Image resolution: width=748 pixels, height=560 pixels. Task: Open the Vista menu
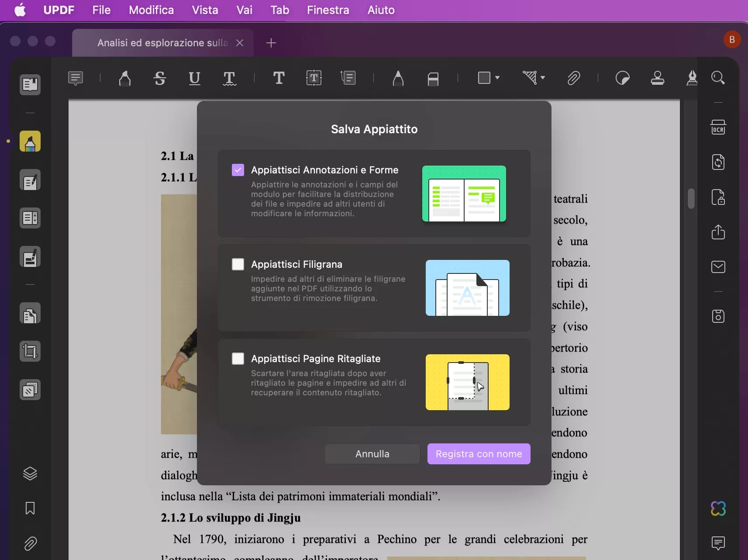pyautogui.click(x=205, y=10)
